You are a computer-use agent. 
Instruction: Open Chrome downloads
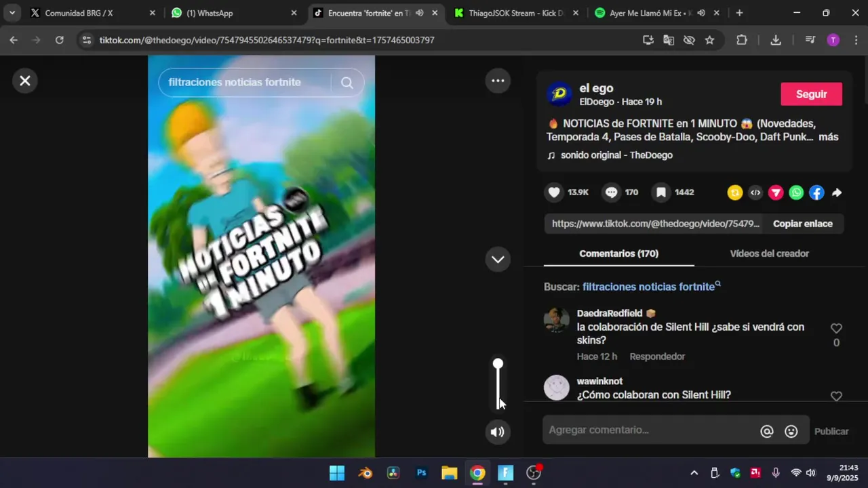pyautogui.click(x=776, y=40)
